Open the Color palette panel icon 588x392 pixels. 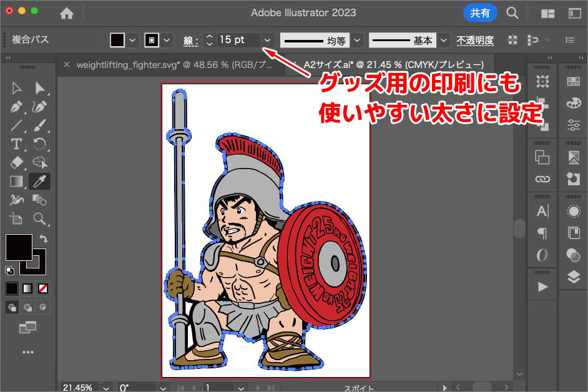573,104
